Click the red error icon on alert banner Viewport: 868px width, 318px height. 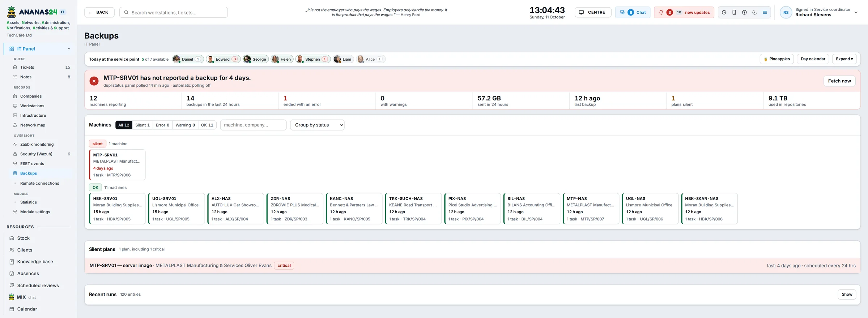94,81
